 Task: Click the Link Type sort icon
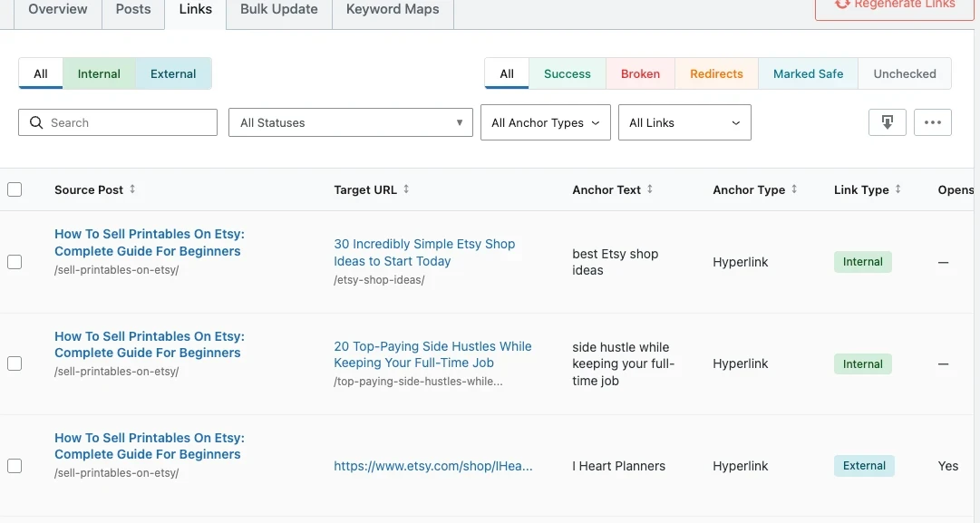(x=898, y=189)
